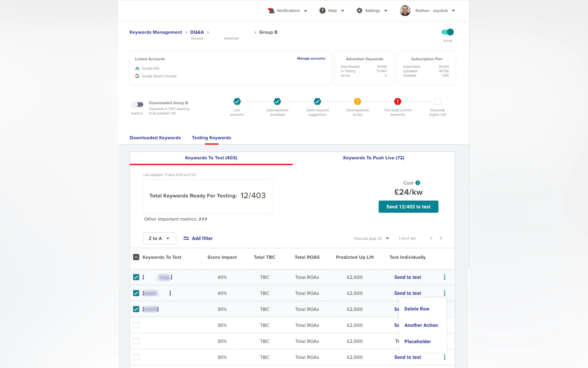Expand the Rows per page dropdown
Screen dimensions: 588x368
click(387, 238)
